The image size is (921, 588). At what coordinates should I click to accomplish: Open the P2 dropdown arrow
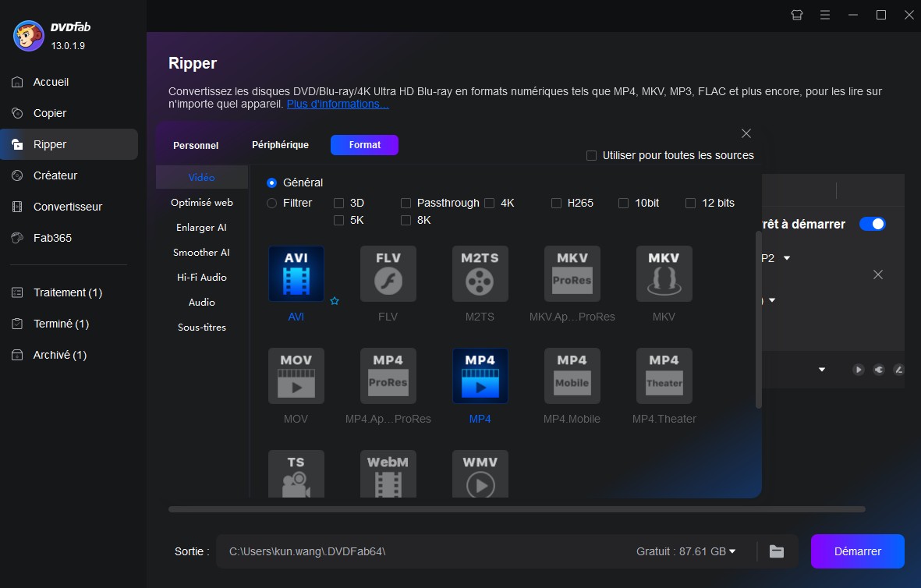tap(787, 258)
